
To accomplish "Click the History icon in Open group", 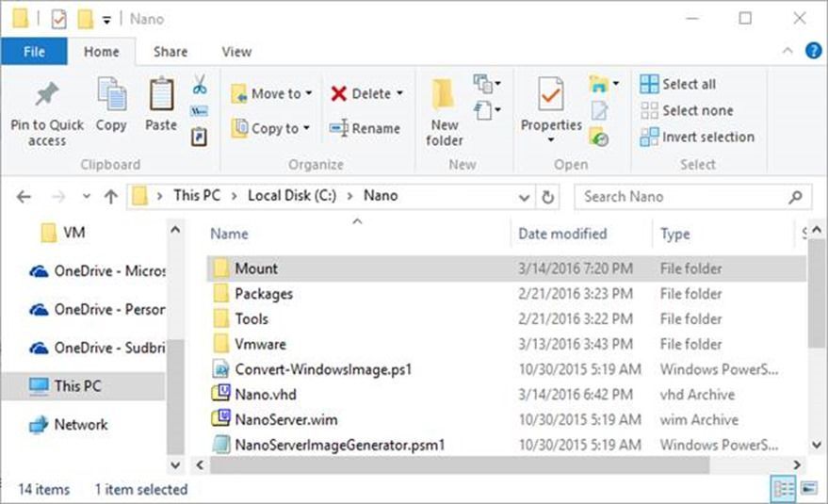I will (x=599, y=137).
